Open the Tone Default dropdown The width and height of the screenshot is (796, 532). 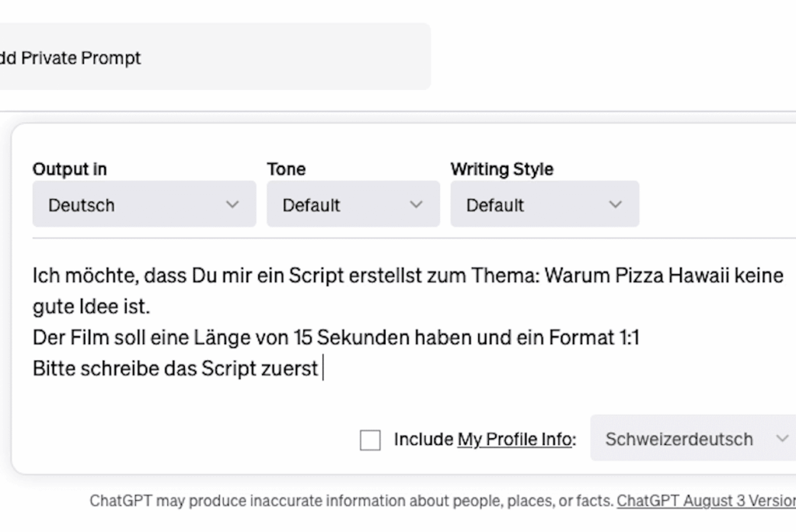(x=354, y=204)
